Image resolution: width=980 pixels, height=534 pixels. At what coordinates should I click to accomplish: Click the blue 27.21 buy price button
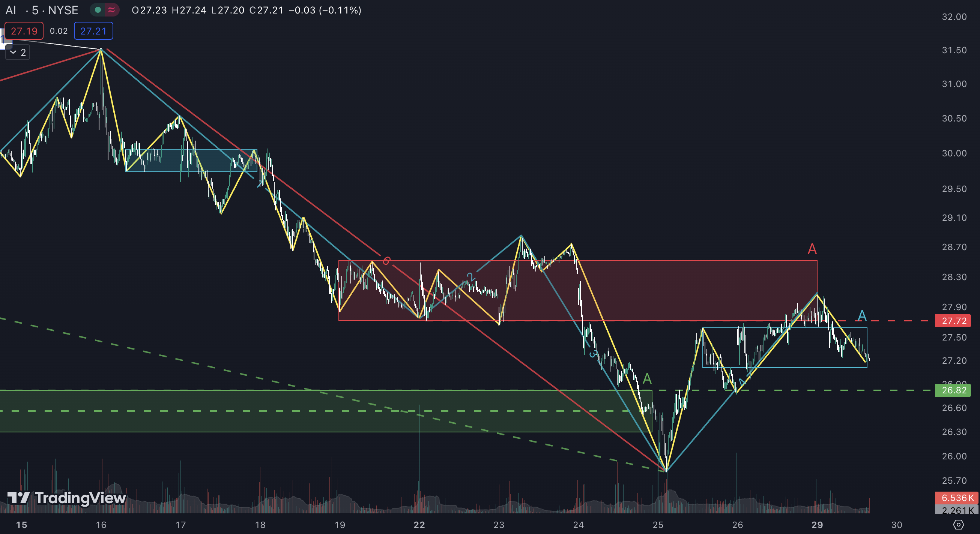coord(93,31)
